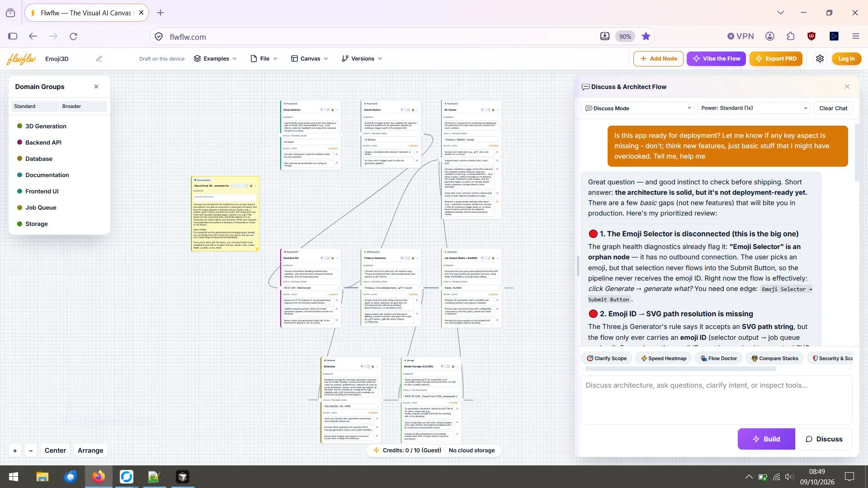Click the Flwflw logo
This screenshot has height=488, width=868.
pyautogui.click(x=21, y=59)
